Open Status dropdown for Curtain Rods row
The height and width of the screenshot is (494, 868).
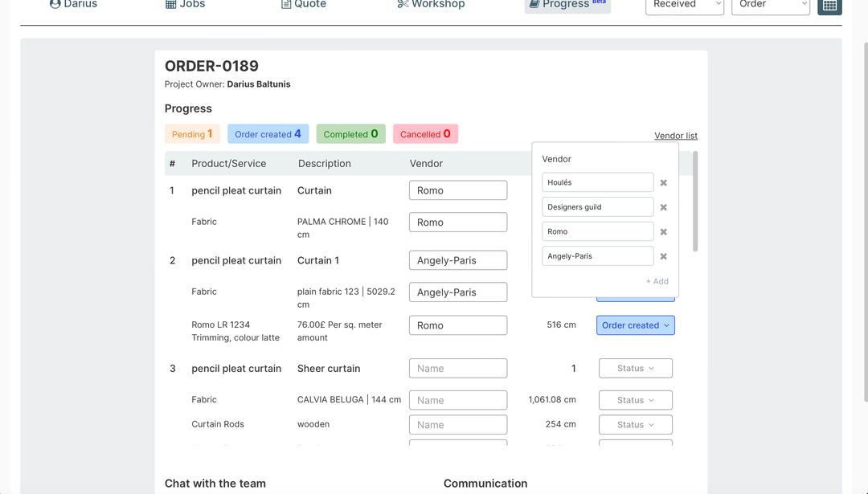point(636,425)
